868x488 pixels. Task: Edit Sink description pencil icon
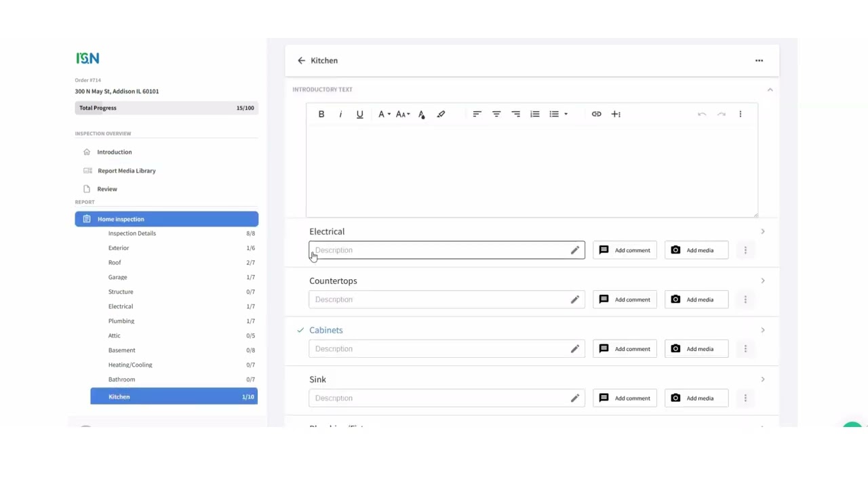[574, 398]
